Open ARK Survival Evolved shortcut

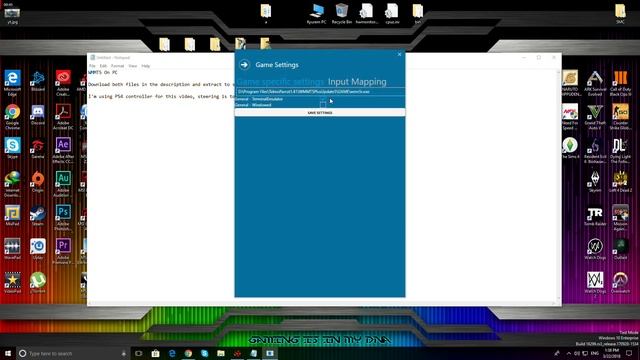click(x=595, y=83)
